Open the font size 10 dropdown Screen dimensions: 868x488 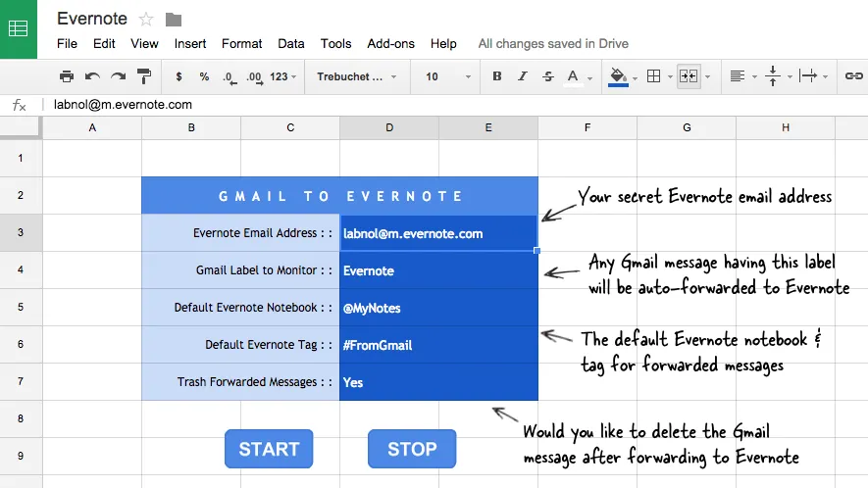coord(448,76)
